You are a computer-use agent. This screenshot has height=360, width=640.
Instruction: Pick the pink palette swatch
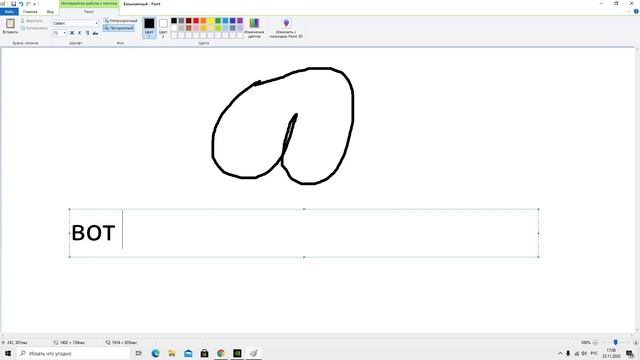point(196,28)
